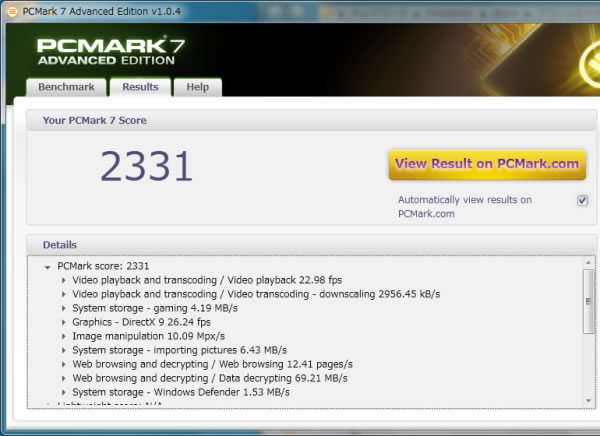This screenshot has width=600, height=436.
Task: Click the PCMark 7 Advanced Edition logo
Action: click(x=111, y=52)
